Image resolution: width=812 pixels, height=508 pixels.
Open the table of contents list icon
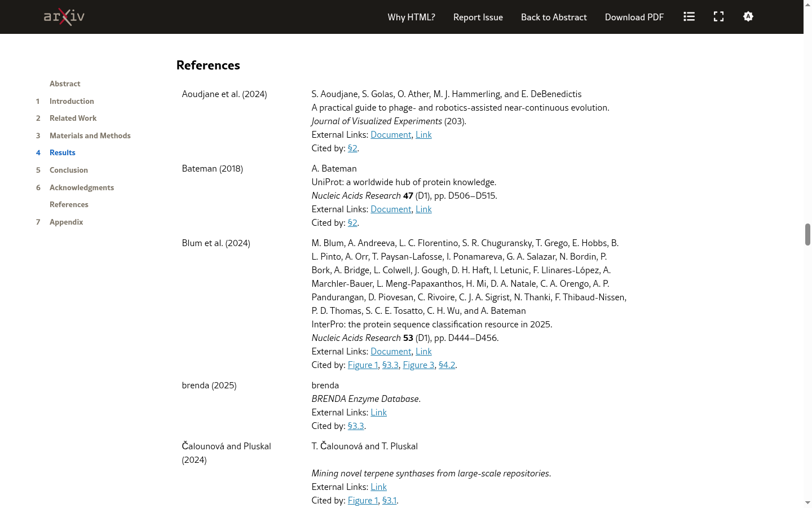689,17
